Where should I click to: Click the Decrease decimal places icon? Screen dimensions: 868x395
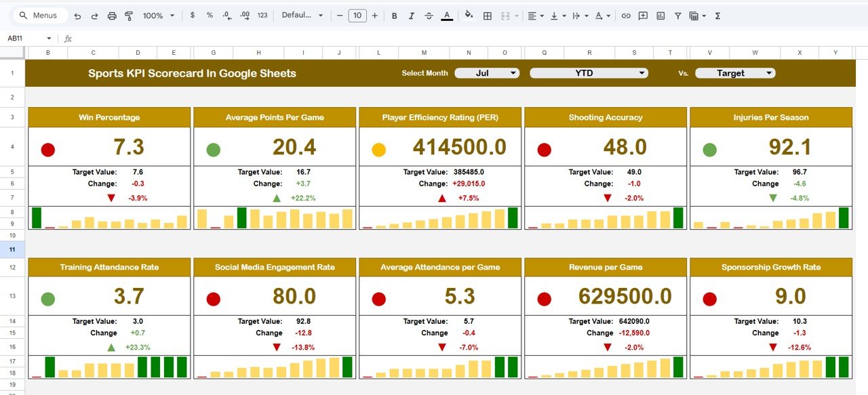(225, 15)
